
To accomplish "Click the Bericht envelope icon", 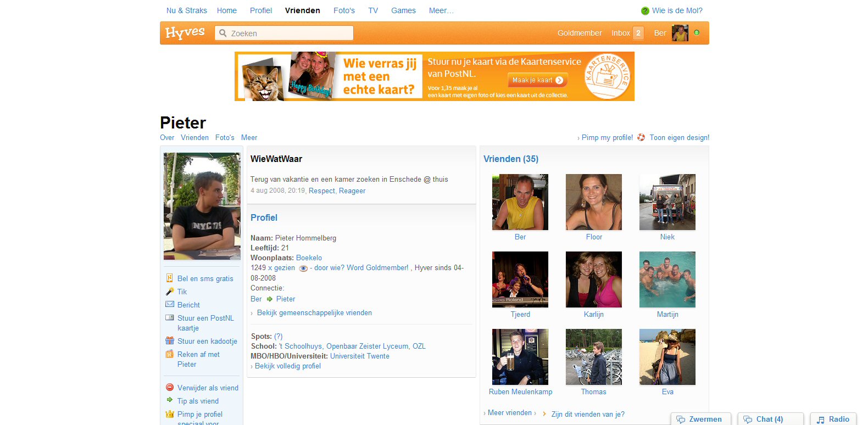I will point(170,304).
